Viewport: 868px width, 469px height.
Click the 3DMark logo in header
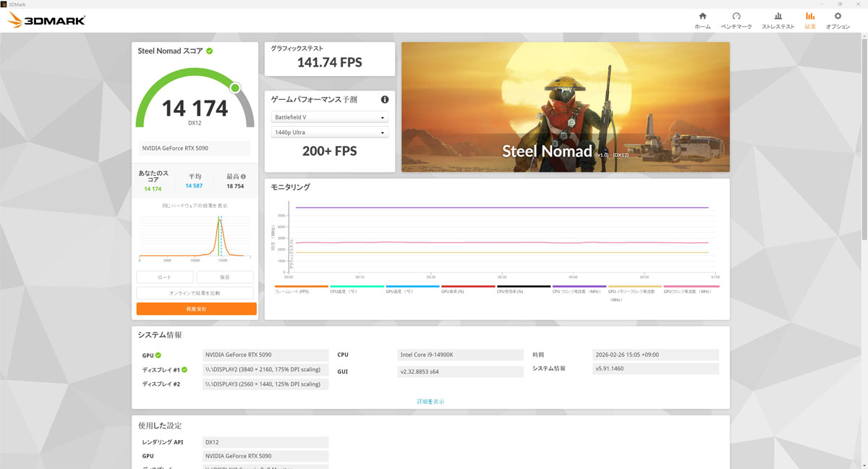point(46,20)
